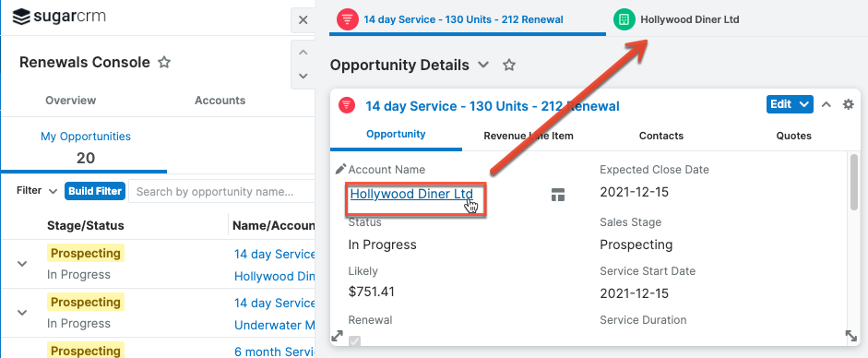Viewport: 868px width, 358px height.
Task: Collapse dashlet with up caret
Action: (x=826, y=104)
